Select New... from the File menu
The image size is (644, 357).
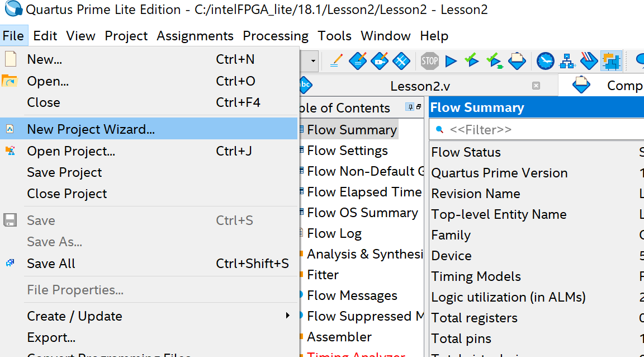click(149, 59)
